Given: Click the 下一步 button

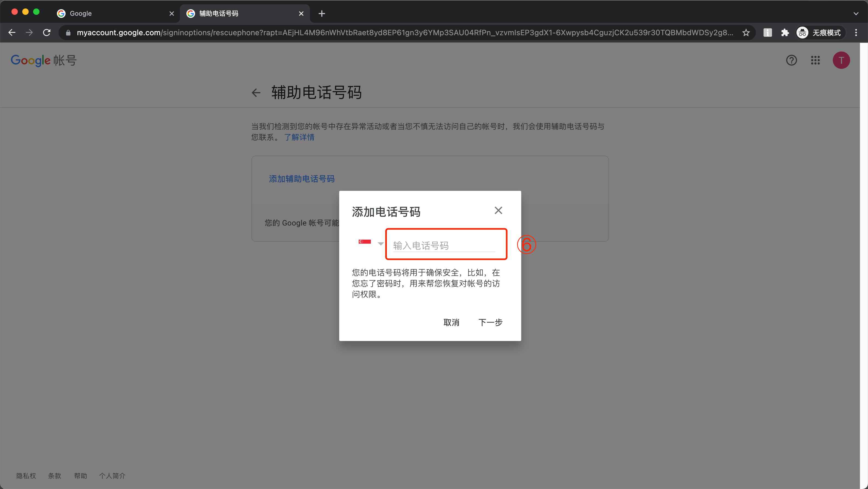Looking at the screenshot, I should tap(490, 322).
